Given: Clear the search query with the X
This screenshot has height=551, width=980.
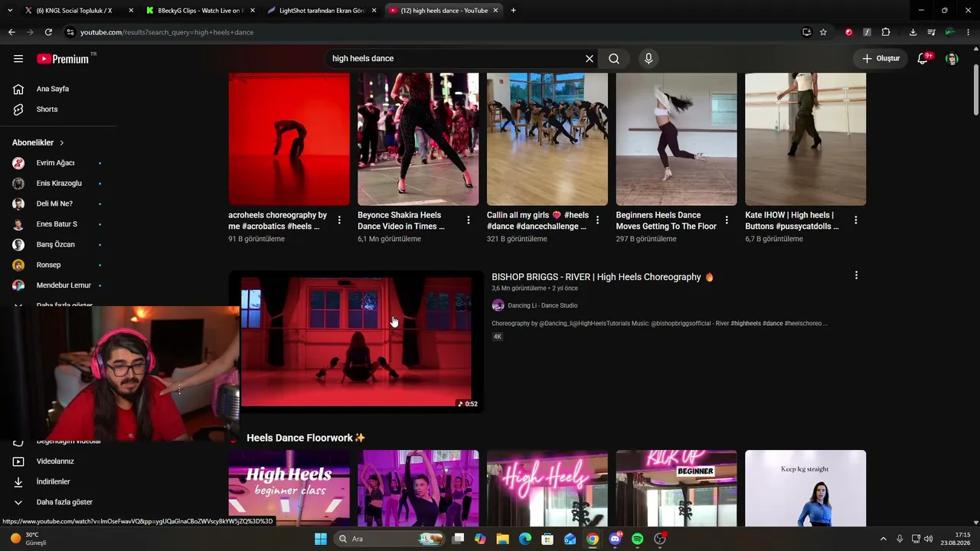Looking at the screenshot, I should click(590, 58).
